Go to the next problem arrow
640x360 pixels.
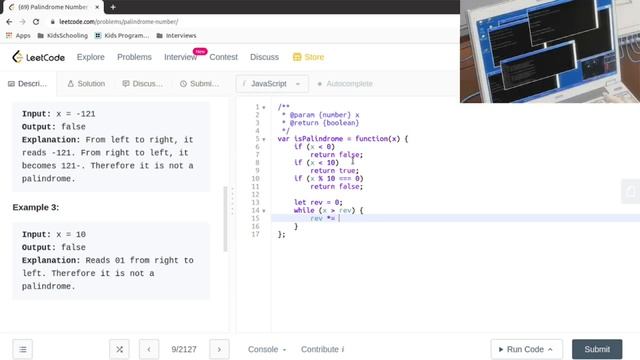tap(219, 349)
